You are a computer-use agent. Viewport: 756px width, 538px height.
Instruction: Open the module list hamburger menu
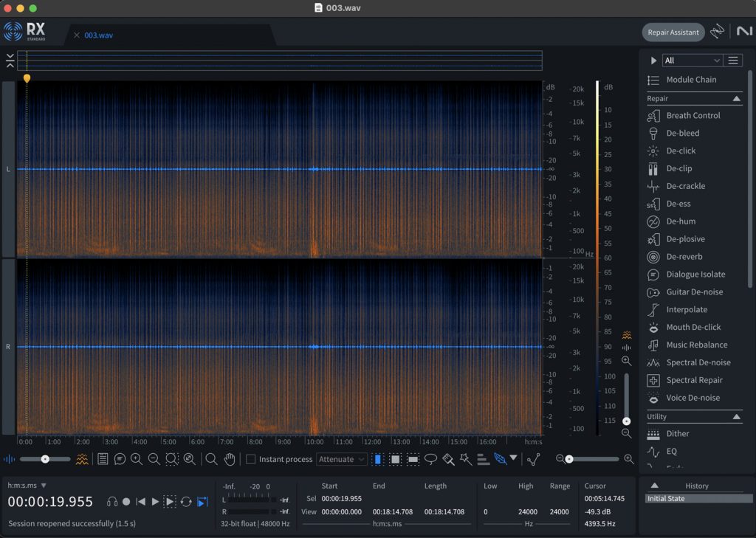click(733, 61)
